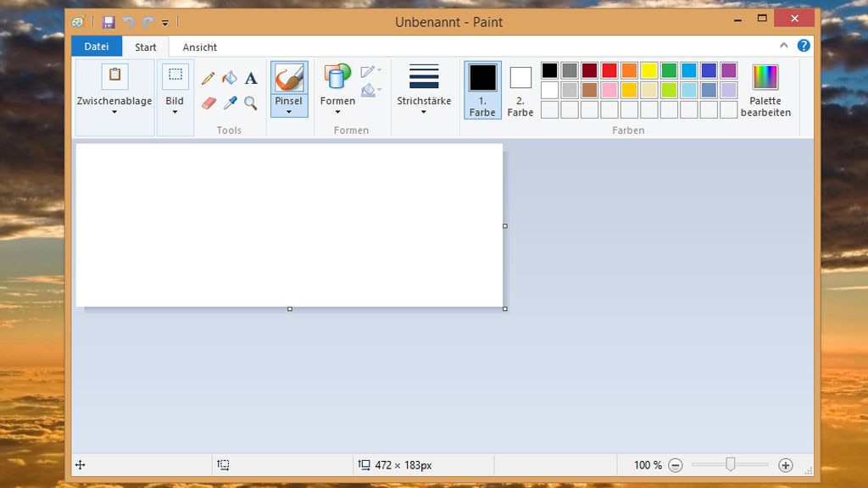Open the Datei menu
The width and height of the screenshot is (868, 488).
click(x=96, y=47)
